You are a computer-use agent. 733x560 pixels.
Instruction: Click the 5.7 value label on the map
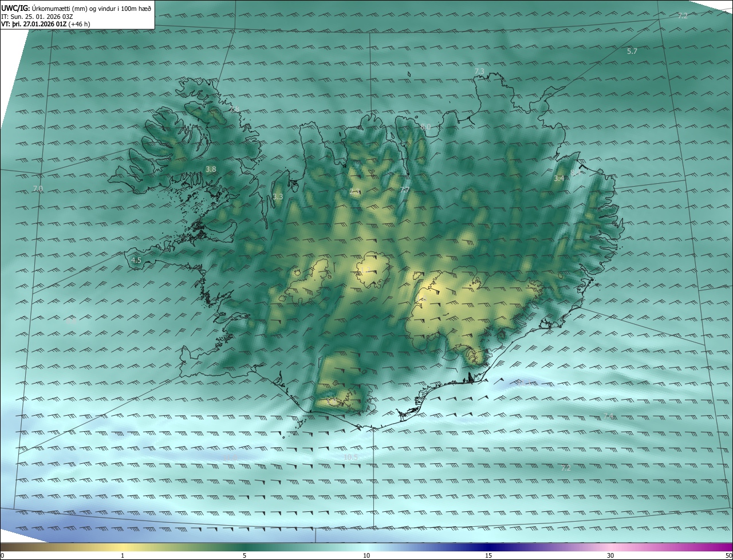pyautogui.click(x=632, y=51)
